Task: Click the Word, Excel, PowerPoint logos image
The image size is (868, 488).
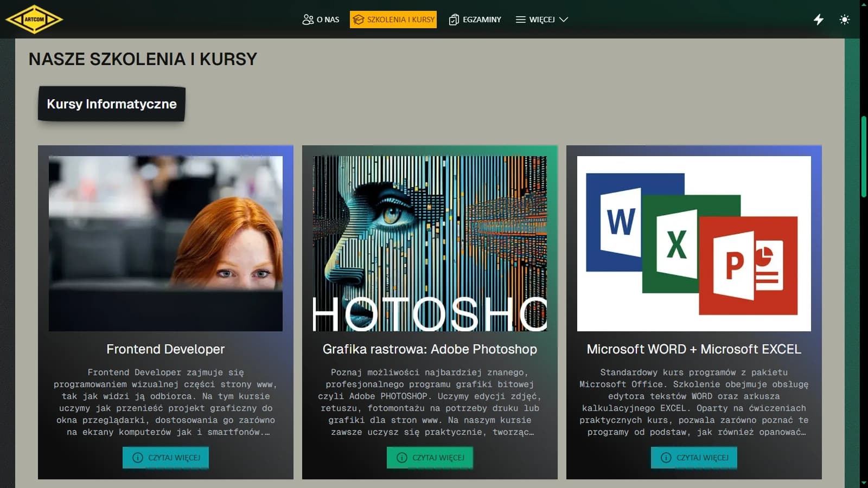Action: pos(694,243)
